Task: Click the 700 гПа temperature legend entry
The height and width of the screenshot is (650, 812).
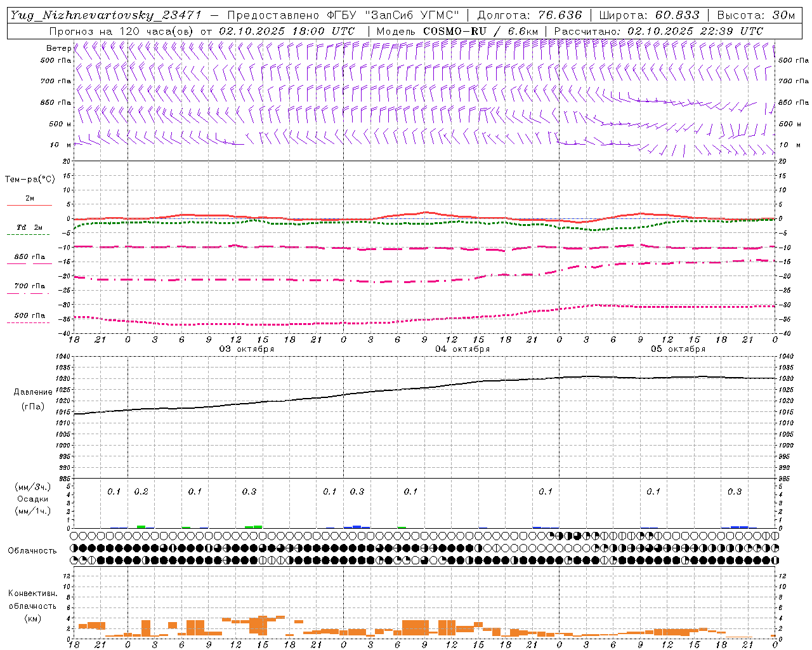Action: coord(30,286)
